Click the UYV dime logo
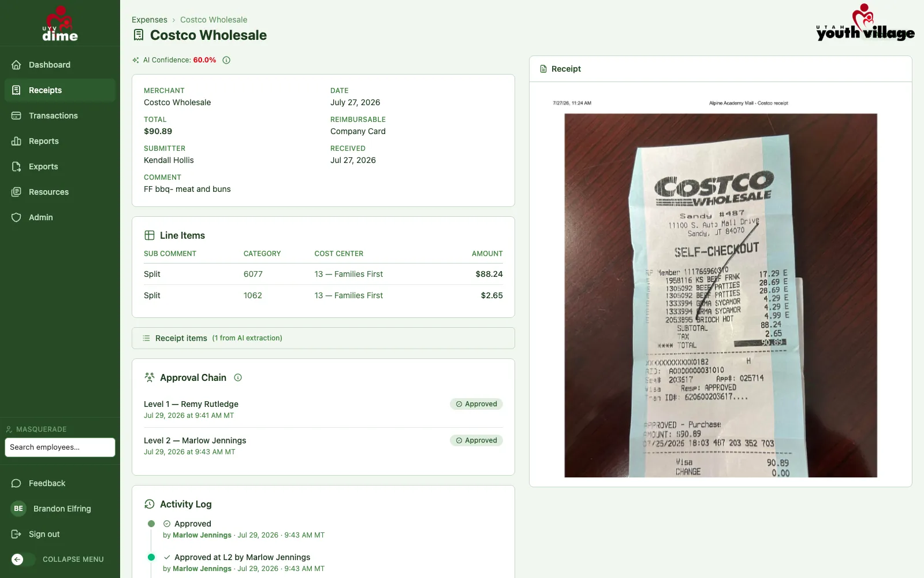This screenshot has height=578, width=924. (60, 24)
